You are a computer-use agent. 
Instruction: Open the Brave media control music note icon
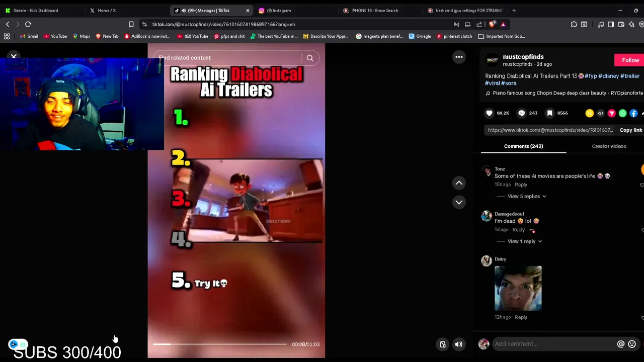tap(601, 24)
